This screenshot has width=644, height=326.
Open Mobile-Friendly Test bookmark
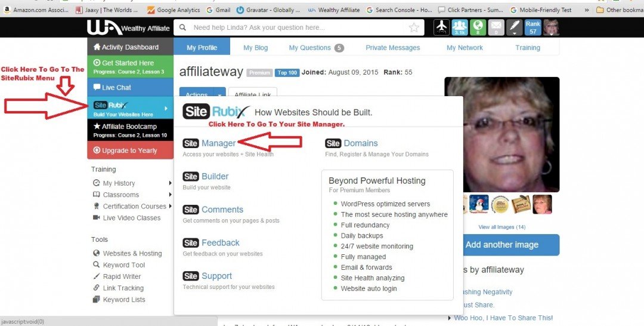540,10
